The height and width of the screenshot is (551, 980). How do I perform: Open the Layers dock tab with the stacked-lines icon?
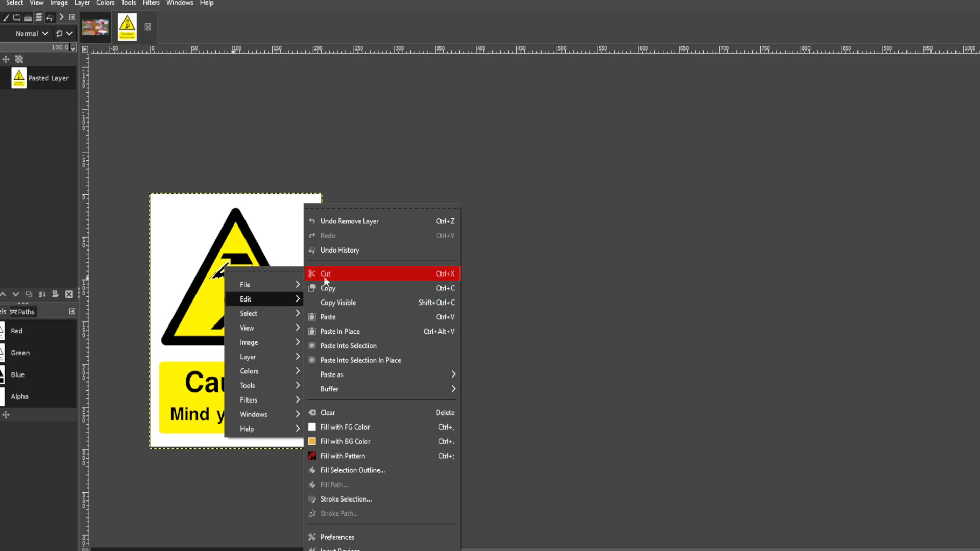point(39,17)
